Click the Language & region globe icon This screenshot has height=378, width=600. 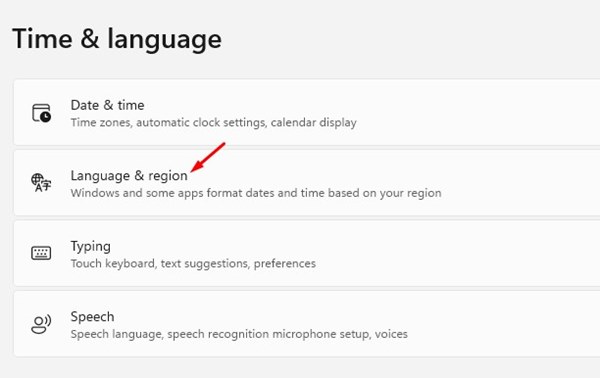(x=41, y=183)
